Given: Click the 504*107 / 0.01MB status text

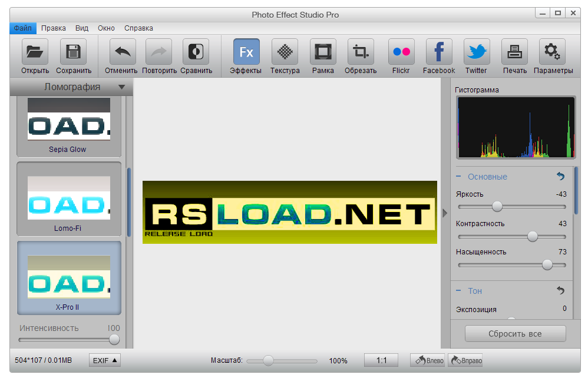Looking at the screenshot, I should tap(43, 360).
